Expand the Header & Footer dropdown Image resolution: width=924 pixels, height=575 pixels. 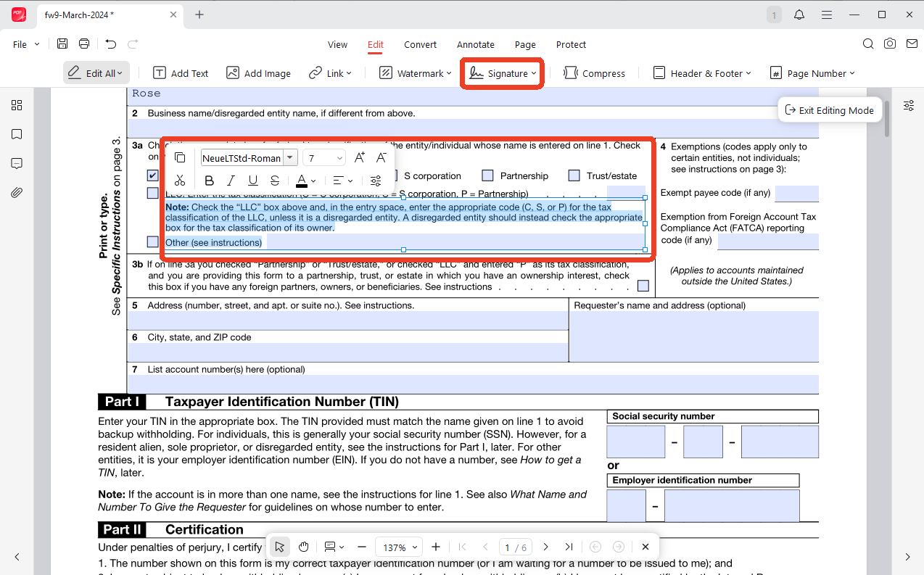pyautogui.click(x=748, y=73)
